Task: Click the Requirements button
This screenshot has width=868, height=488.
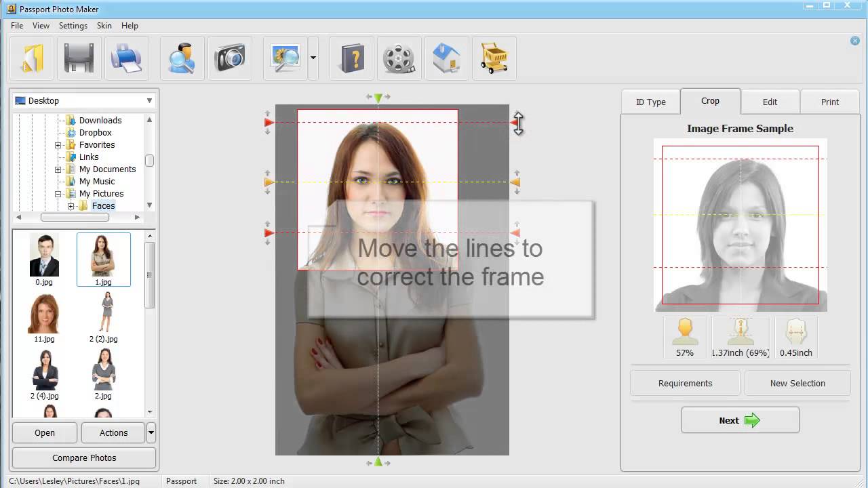Action: [685, 383]
